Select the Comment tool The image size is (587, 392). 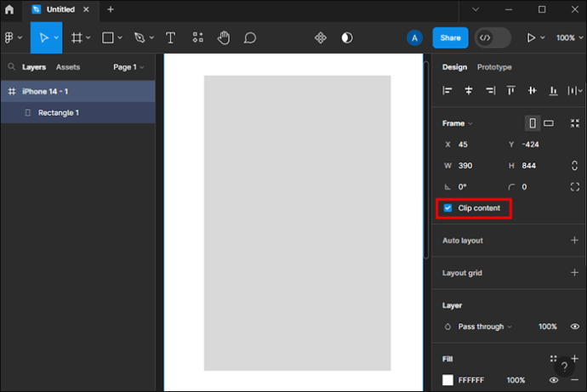pyautogui.click(x=250, y=38)
